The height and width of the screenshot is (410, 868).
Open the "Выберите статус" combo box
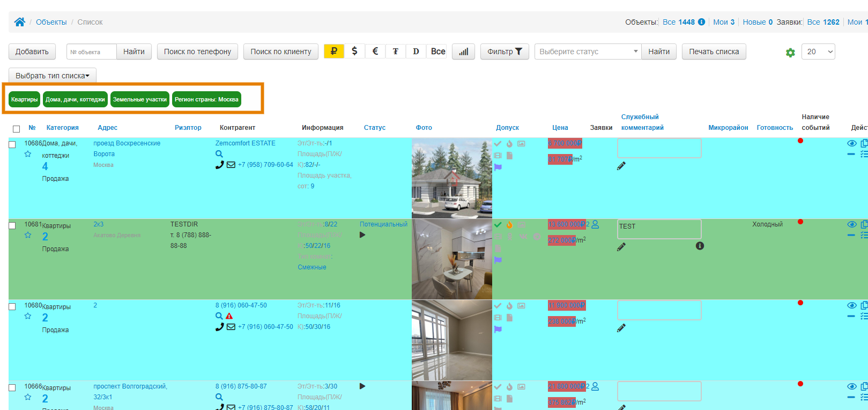tap(588, 52)
